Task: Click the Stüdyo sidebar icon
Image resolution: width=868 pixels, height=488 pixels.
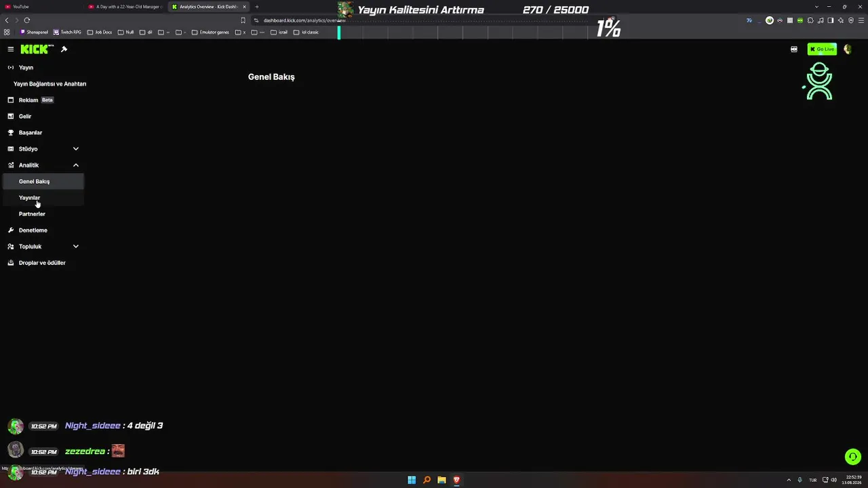Action: pos(11,149)
